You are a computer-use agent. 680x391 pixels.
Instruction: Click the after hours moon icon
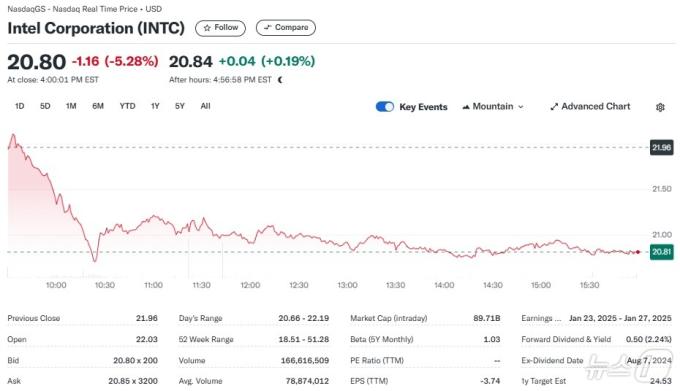(280, 80)
